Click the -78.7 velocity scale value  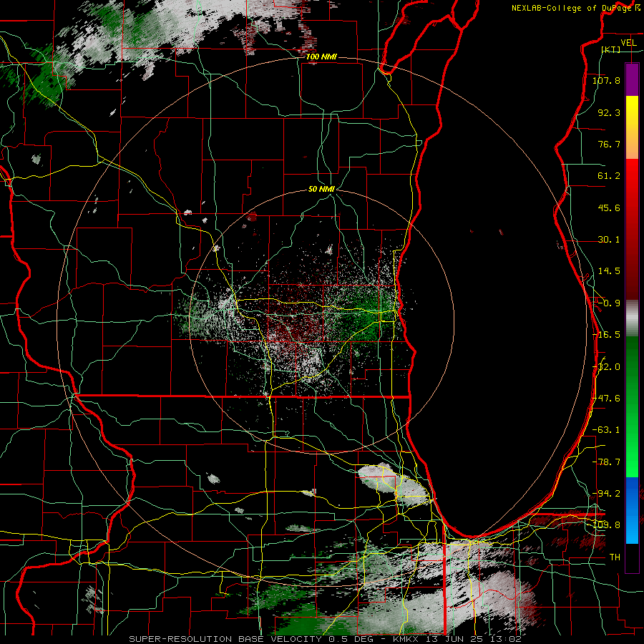pyautogui.click(x=606, y=462)
